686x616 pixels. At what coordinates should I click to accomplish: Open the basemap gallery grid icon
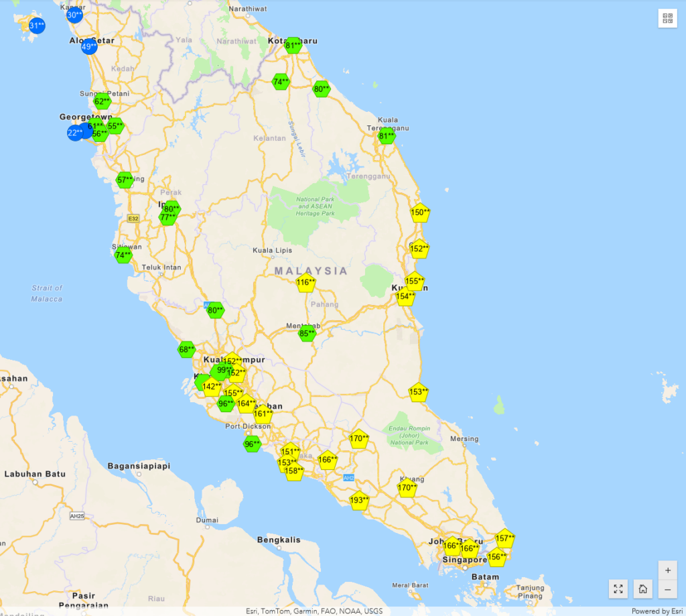coord(668,18)
